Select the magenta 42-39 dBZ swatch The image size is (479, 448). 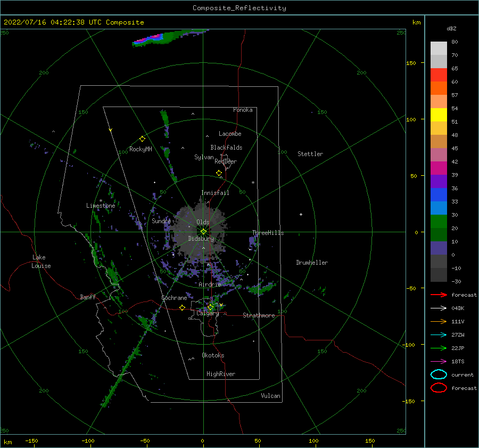(x=439, y=168)
